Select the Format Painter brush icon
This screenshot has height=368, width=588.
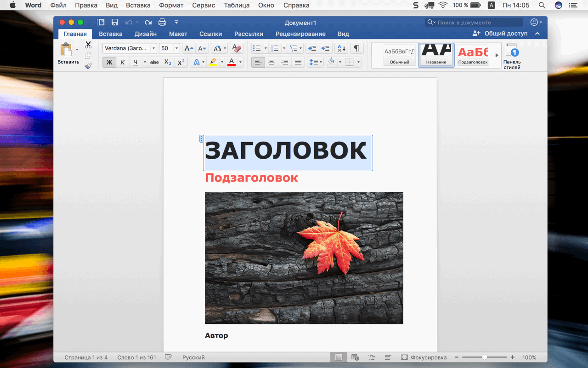click(x=88, y=66)
